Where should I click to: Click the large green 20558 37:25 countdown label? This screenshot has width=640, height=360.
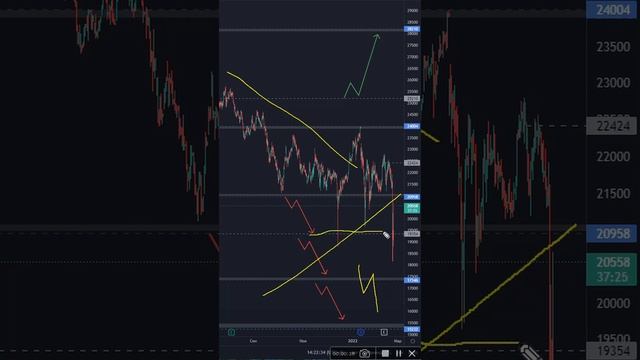(611, 269)
